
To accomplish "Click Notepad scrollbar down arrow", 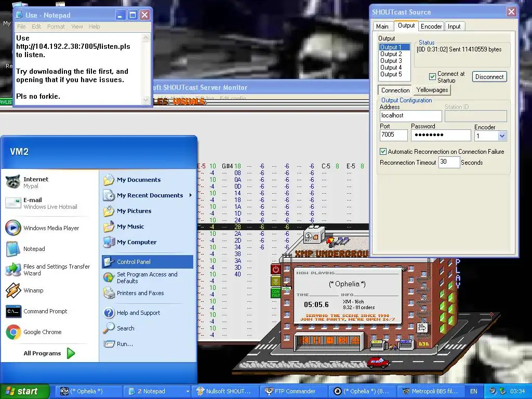I will click(x=146, y=100).
